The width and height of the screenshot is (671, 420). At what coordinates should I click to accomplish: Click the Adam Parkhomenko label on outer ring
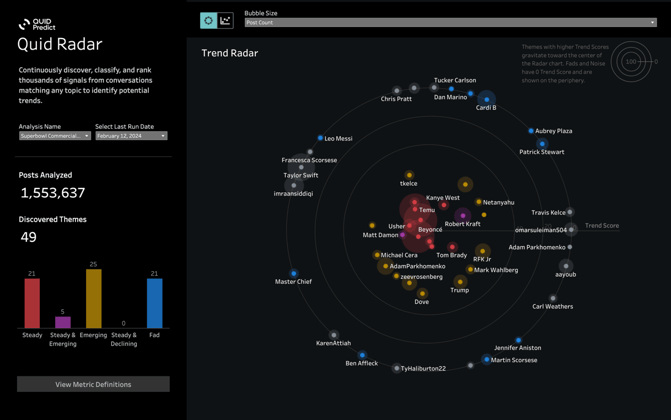537,247
